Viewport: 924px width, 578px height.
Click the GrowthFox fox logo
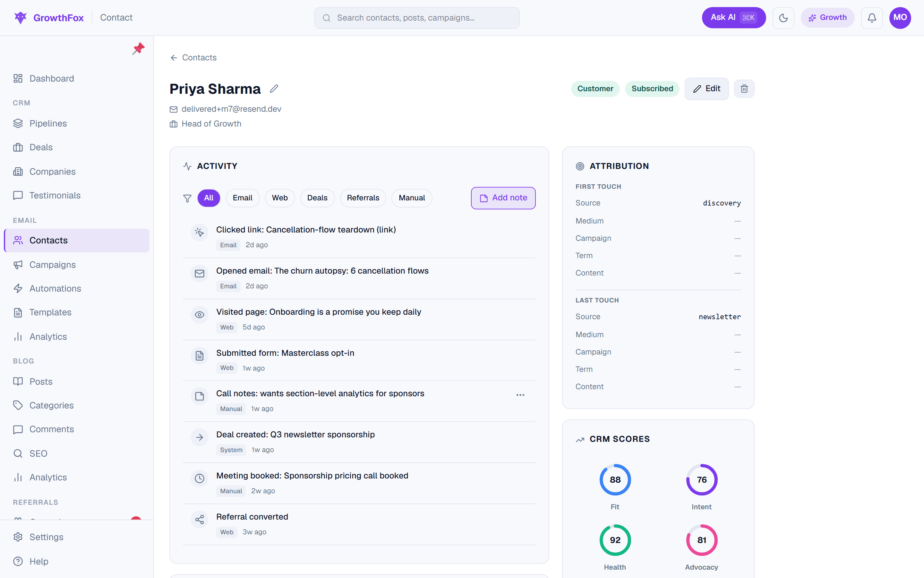pyautogui.click(x=20, y=18)
